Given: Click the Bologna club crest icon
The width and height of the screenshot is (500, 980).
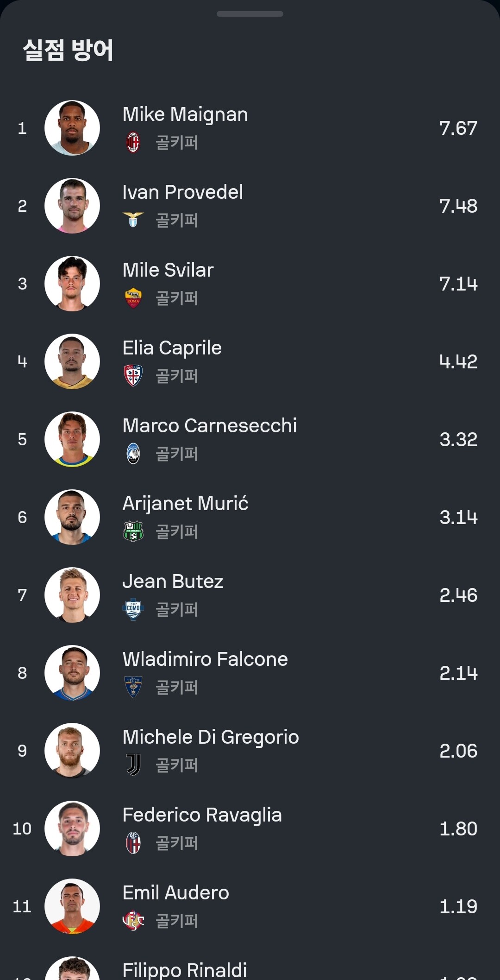Looking at the screenshot, I should (133, 843).
